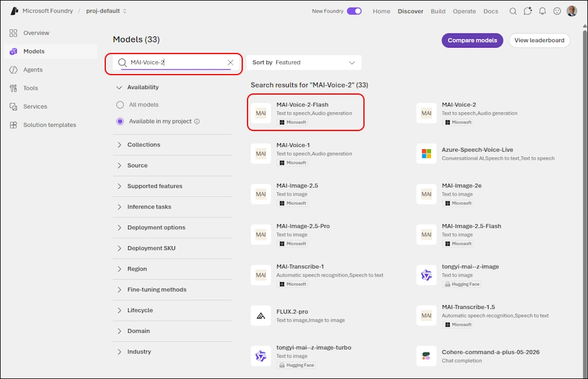Click the MAI logo of MAI-Image-2.5
The height and width of the screenshot is (379, 588).
click(x=260, y=194)
